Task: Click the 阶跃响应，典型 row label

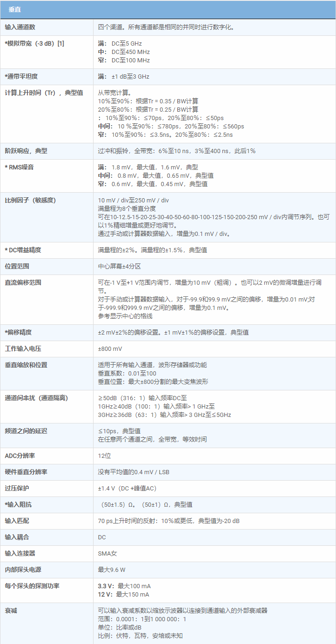Action: point(26,151)
